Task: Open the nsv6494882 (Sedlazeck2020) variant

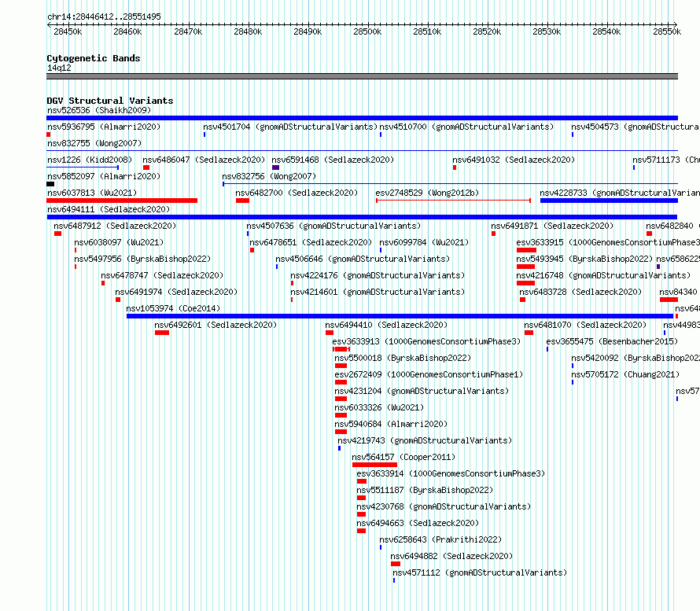Action: (451, 556)
